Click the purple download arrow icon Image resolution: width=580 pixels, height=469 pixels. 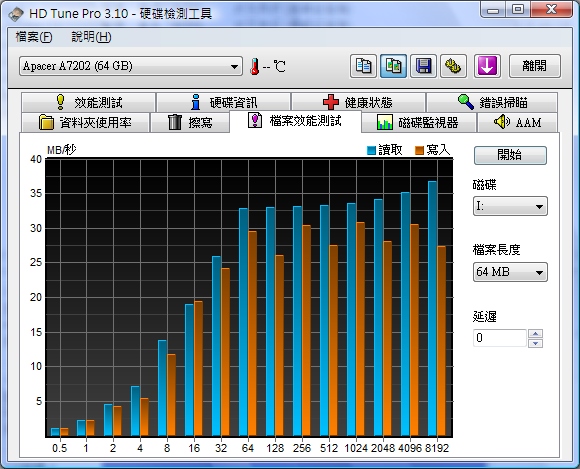[487, 66]
